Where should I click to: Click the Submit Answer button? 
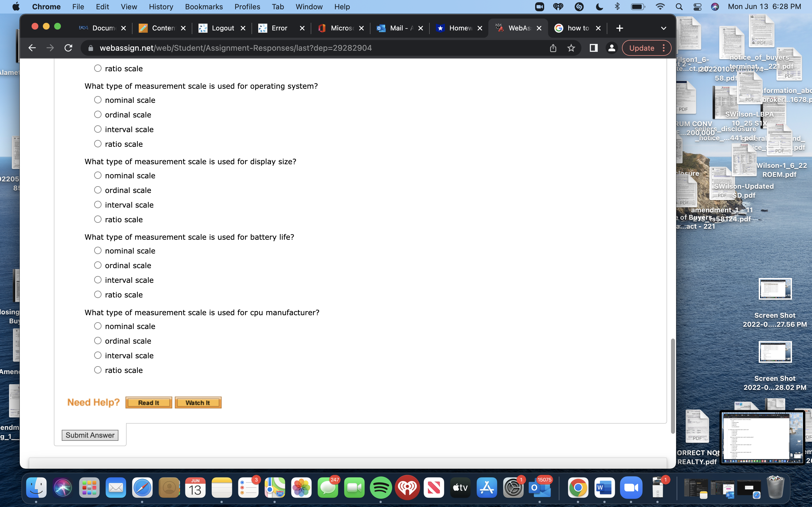pos(90,435)
